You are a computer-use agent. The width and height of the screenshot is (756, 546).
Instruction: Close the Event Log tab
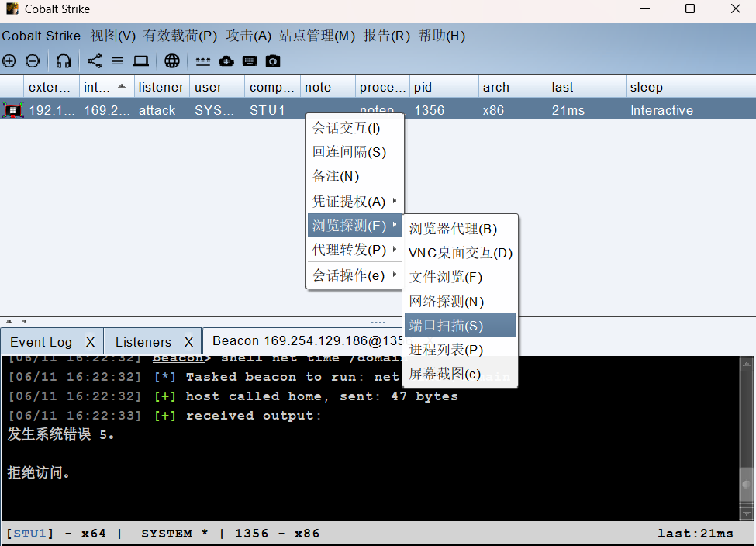90,342
